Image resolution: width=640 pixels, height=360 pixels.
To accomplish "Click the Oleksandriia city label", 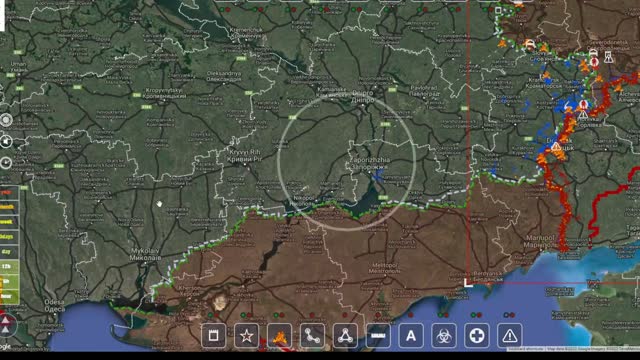I will [x=224, y=76].
